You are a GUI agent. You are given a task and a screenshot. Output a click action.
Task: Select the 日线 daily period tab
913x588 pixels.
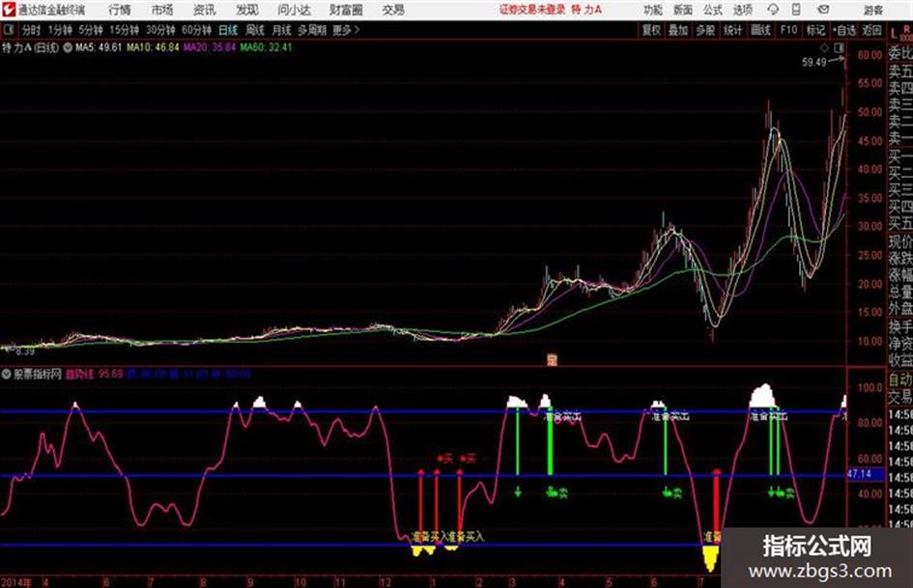coord(228,30)
